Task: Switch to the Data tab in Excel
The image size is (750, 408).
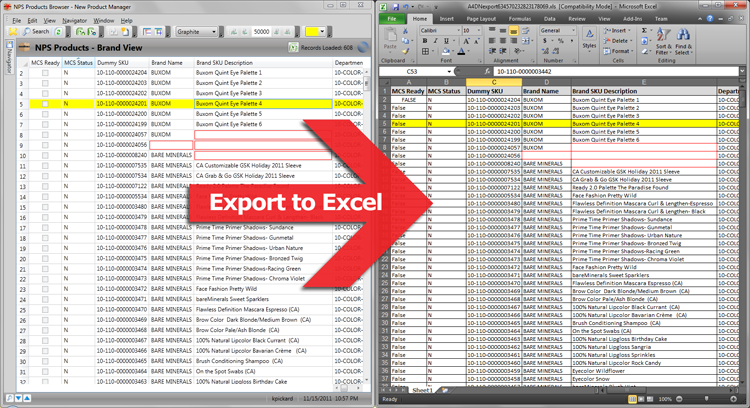Action: click(x=550, y=19)
